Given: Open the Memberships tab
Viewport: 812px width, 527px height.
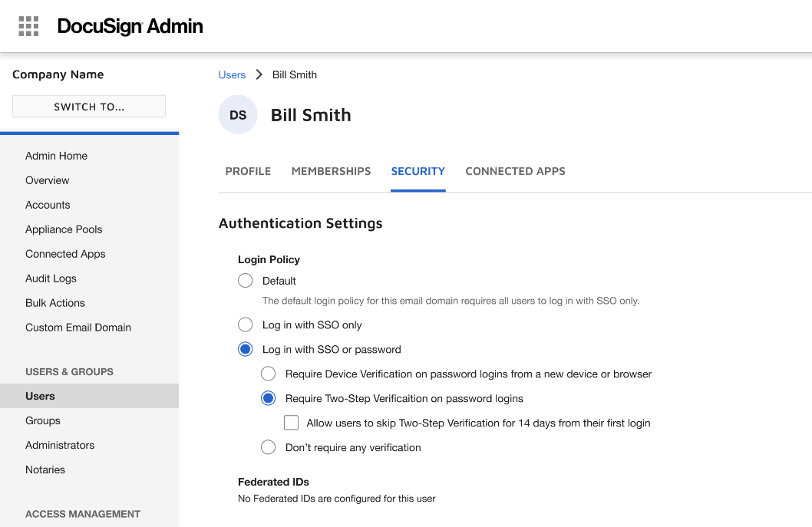Looking at the screenshot, I should click(x=331, y=171).
